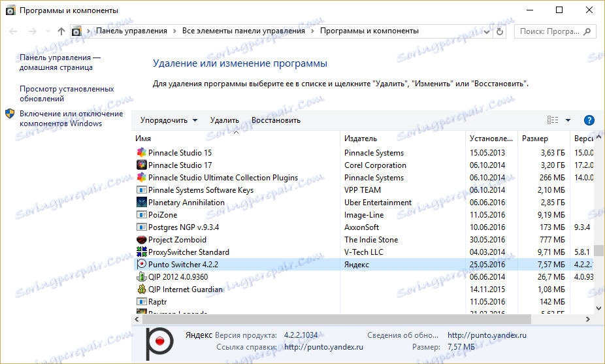Image resolution: width=605 pixels, height=364 pixels.
Task: Click the size cell 3,63 ГБ
Action: 553,153
